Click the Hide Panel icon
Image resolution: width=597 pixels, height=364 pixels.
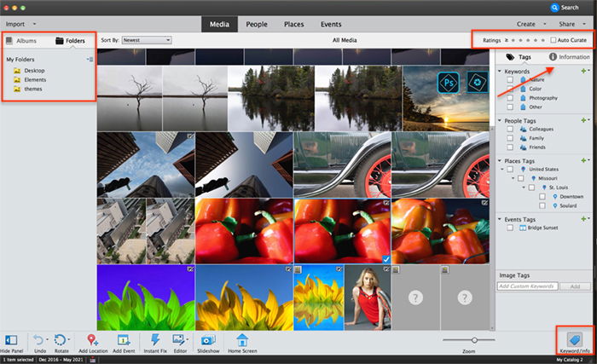11,340
